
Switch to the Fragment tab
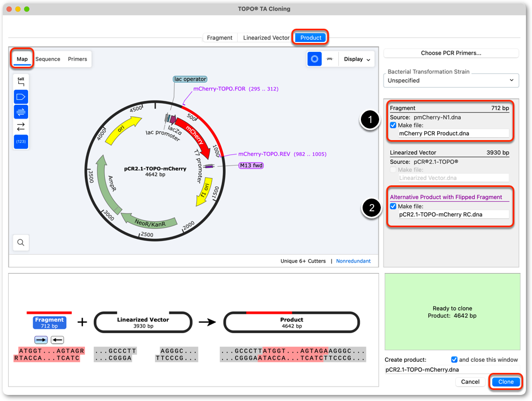coord(220,38)
